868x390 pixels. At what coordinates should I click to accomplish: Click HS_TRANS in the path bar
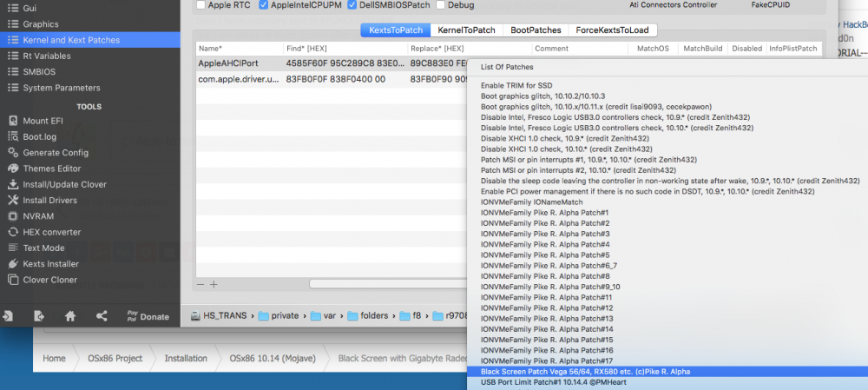tap(220, 316)
